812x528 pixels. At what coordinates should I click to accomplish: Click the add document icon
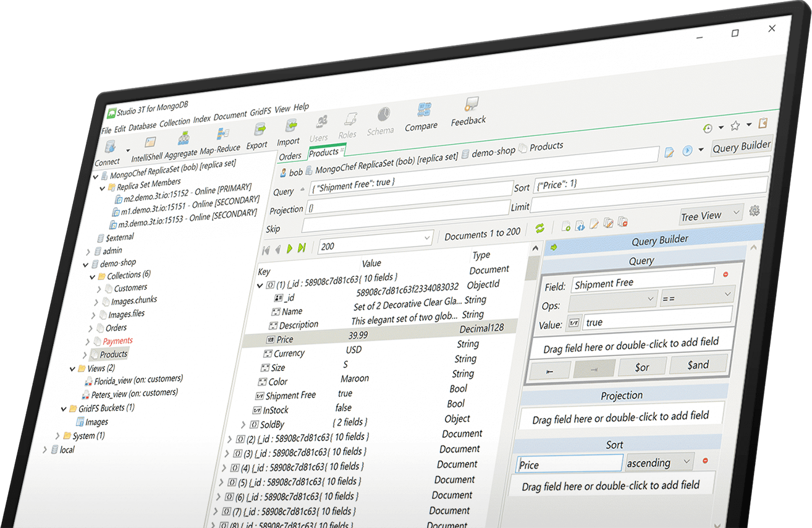[566, 226]
